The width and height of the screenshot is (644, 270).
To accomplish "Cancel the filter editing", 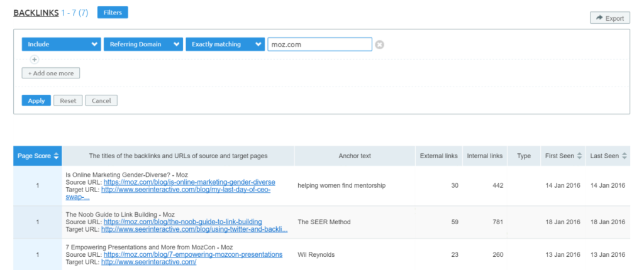I will tap(101, 100).
